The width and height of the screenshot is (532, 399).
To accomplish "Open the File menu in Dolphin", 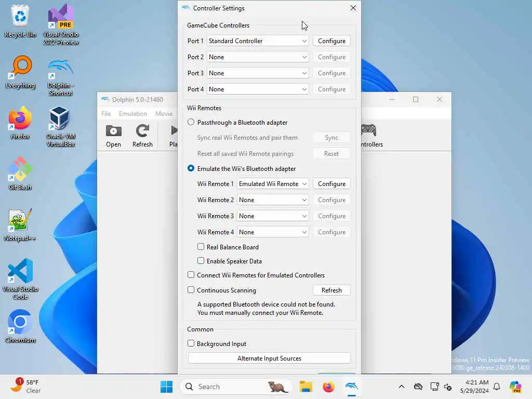I will pos(106,114).
